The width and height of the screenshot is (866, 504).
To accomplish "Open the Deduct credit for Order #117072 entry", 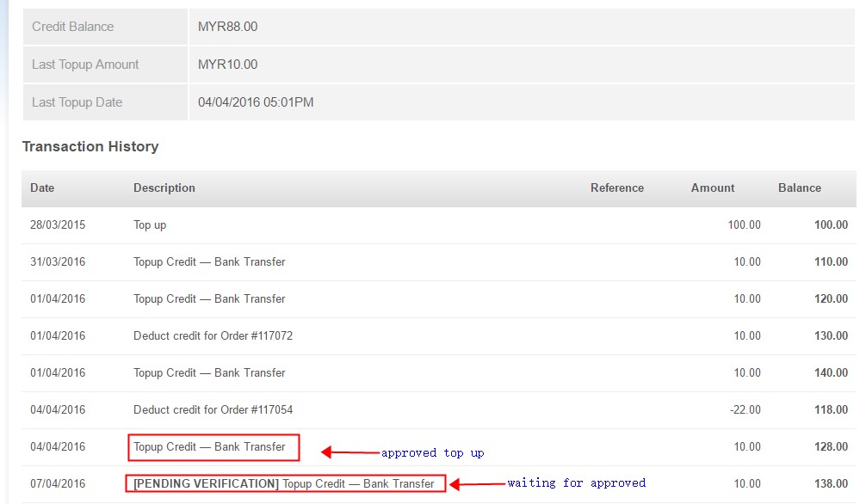I will 213,335.
